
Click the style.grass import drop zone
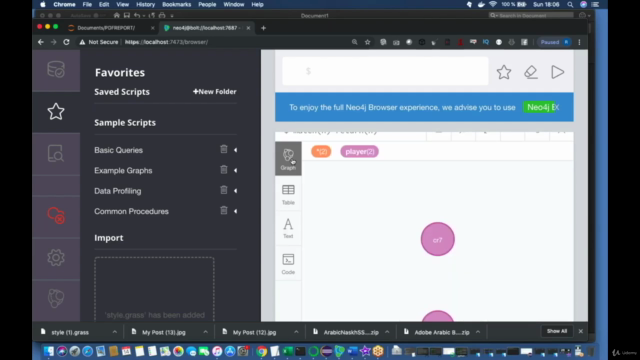click(154, 289)
